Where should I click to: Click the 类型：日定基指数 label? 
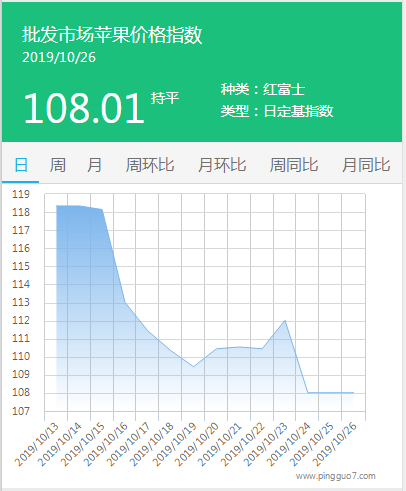pyautogui.click(x=277, y=111)
